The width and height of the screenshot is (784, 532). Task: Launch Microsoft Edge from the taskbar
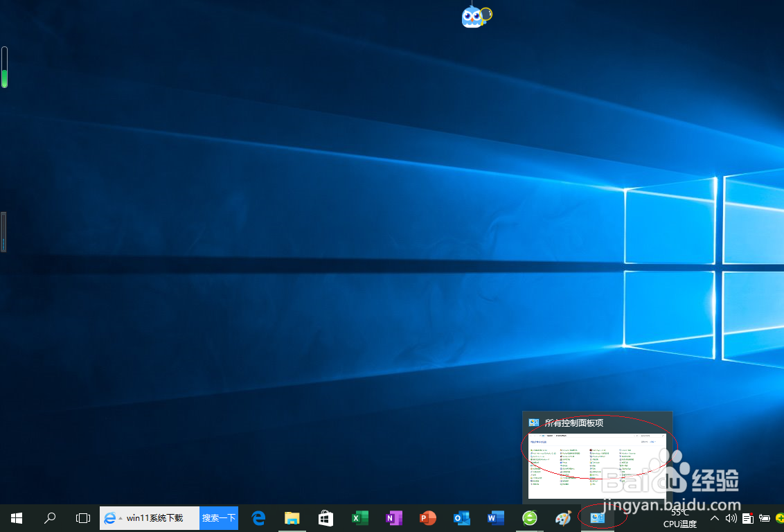pos(258,518)
